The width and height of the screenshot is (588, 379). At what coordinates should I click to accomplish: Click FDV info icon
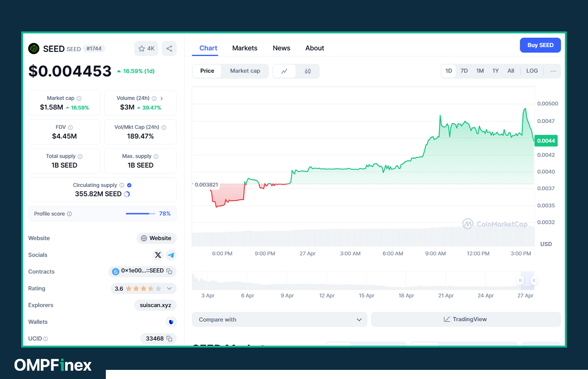(x=70, y=128)
